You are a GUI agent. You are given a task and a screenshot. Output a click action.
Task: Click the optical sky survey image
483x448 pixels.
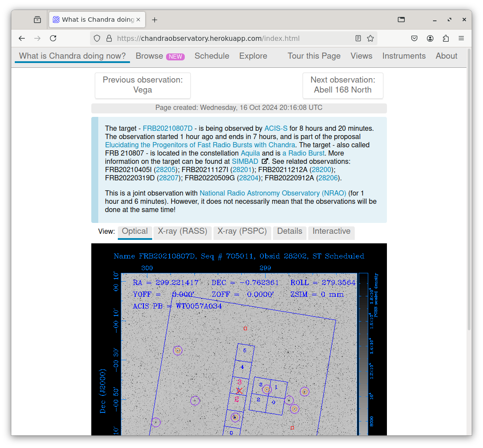pos(239,339)
